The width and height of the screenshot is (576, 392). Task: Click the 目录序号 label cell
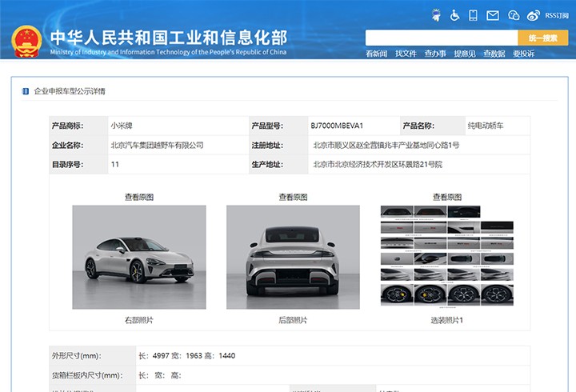click(78, 164)
